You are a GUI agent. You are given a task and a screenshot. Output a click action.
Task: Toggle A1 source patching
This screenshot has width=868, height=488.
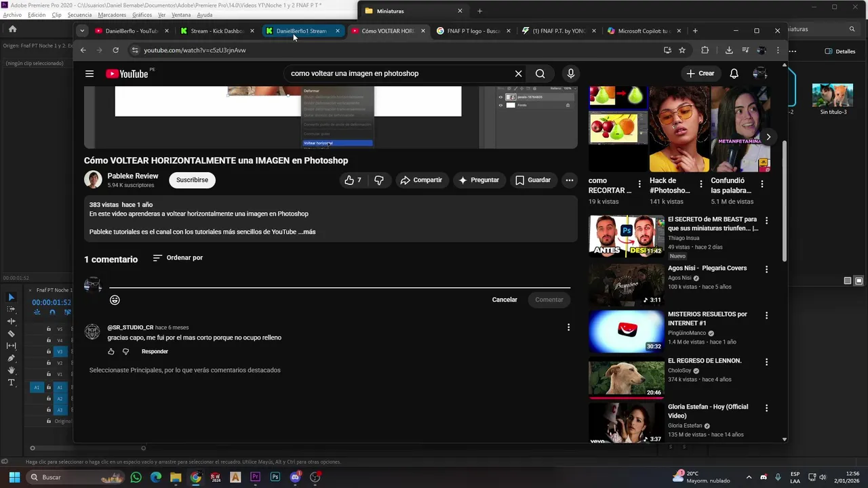tap(37, 388)
